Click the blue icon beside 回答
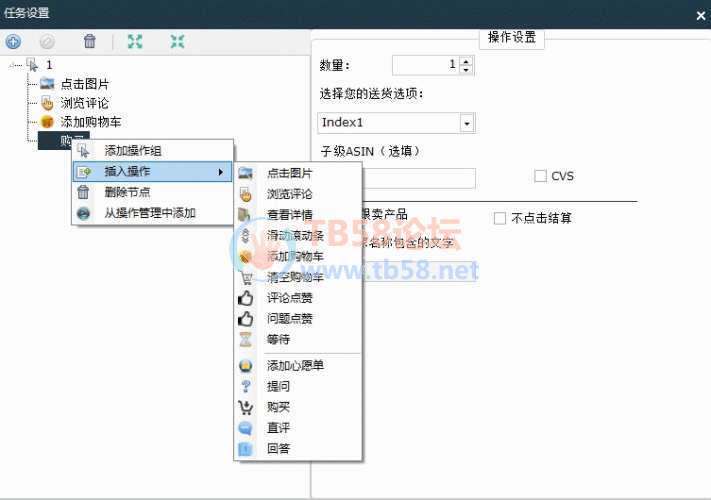The image size is (711, 500). [x=245, y=448]
